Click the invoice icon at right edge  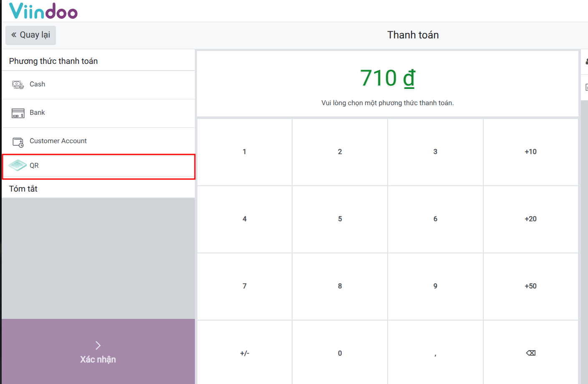[586, 87]
